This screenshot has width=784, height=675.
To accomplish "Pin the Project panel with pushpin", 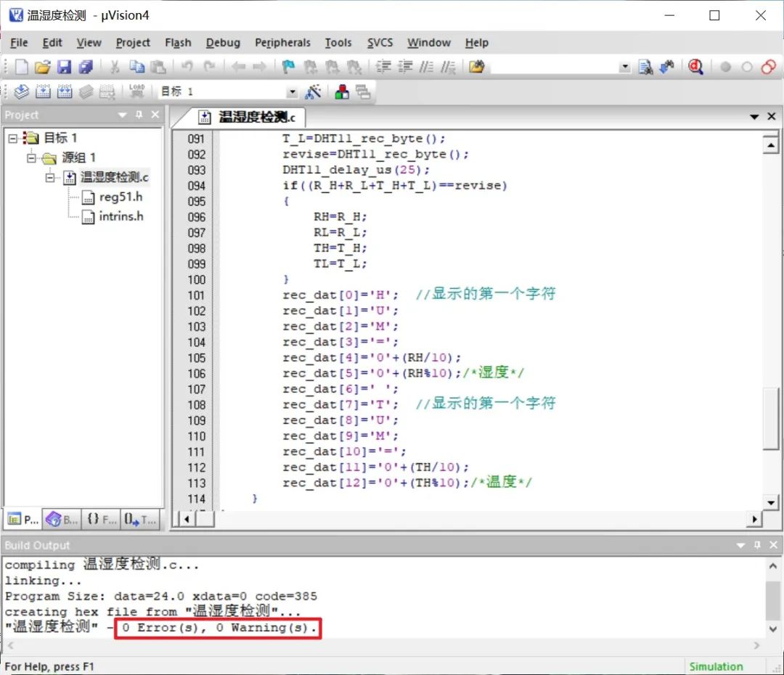I will coord(139,115).
